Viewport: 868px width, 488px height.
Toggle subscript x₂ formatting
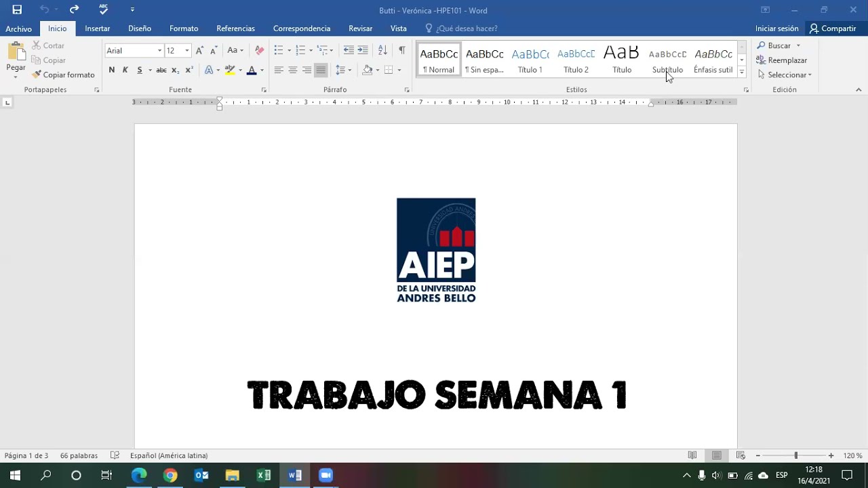175,70
